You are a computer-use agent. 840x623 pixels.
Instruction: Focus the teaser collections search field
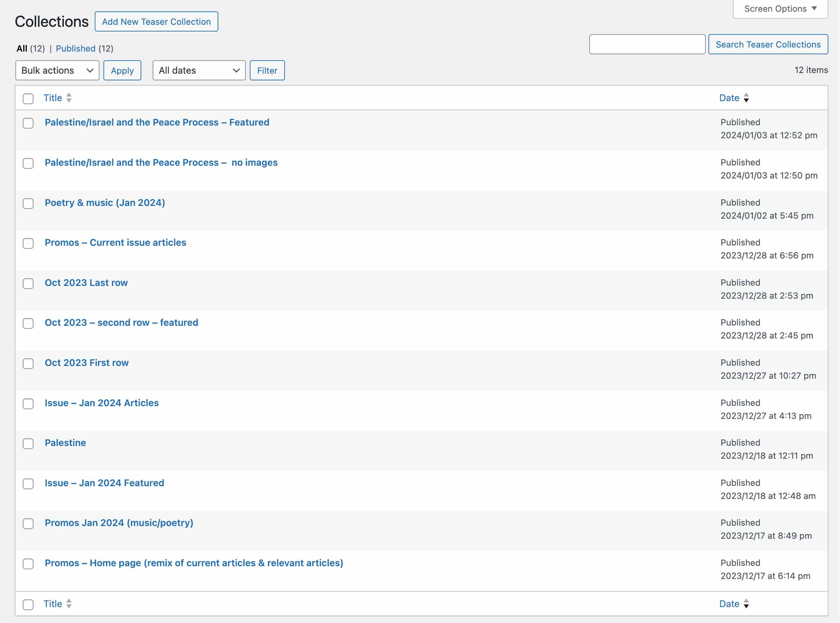(x=647, y=45)
